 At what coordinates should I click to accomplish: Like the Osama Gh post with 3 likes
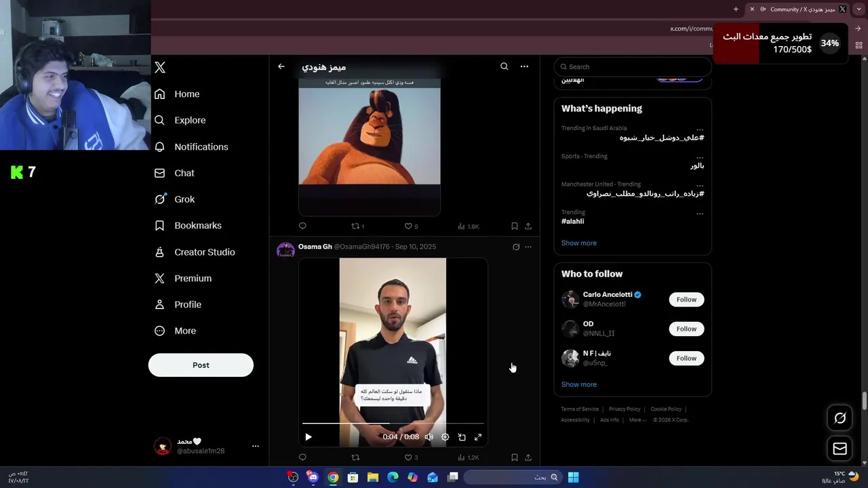pyautogui.click(x=411, y=457)
